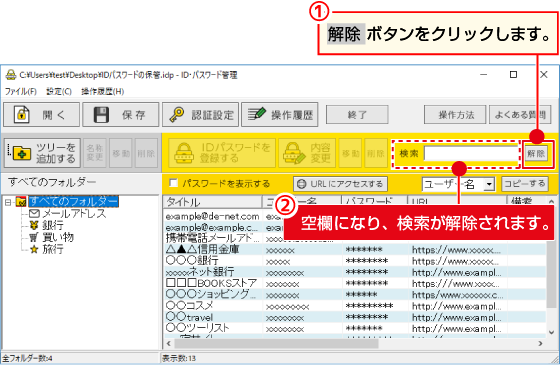
Task: Select the 買い物 shopping cart folder
Action: coord(51,237)
